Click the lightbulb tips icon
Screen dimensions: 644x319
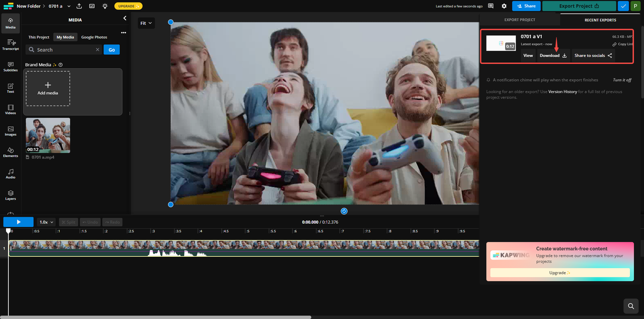pyautogui.click(x=105, y=6)
